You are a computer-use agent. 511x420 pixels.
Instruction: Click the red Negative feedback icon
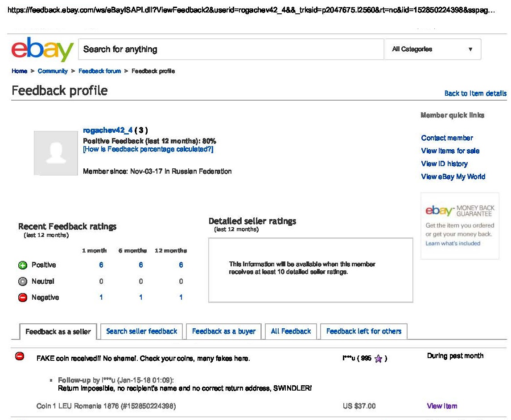(23, 298)
